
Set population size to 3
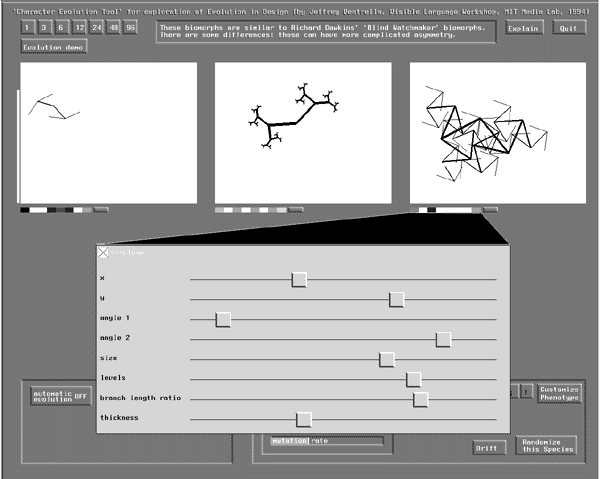pos(44,28)
